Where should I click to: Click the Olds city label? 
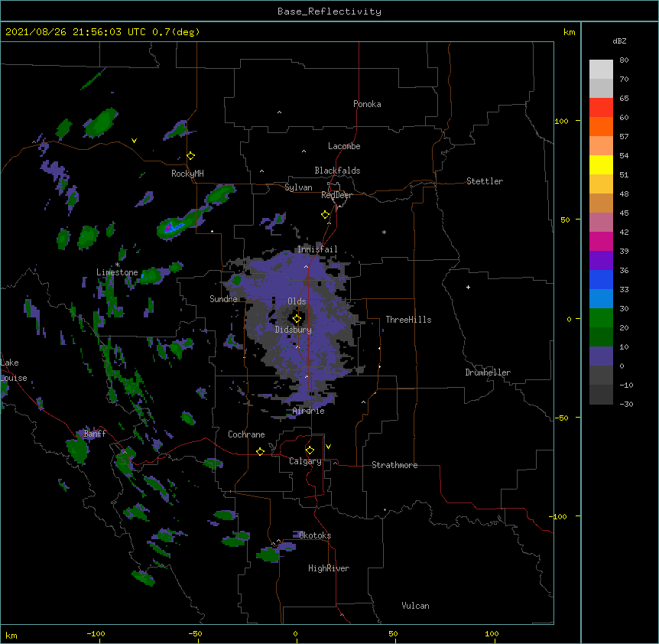click(297, 301)
